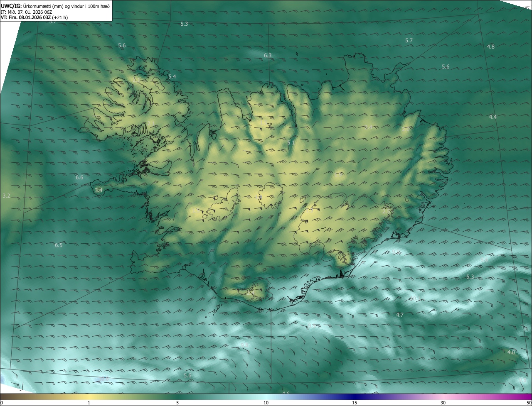Click the 6.3 value label on the map
Viewport: 532px width, 406px height.
pyautogui.click(x=268, y=55)
